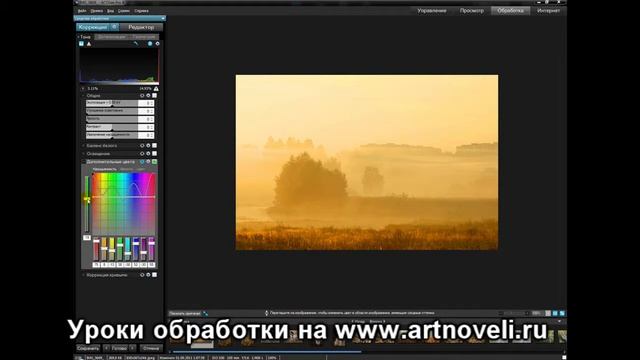
Task: Click the Сохранить button
Action: pyautogui.click(x=88, y=348)
